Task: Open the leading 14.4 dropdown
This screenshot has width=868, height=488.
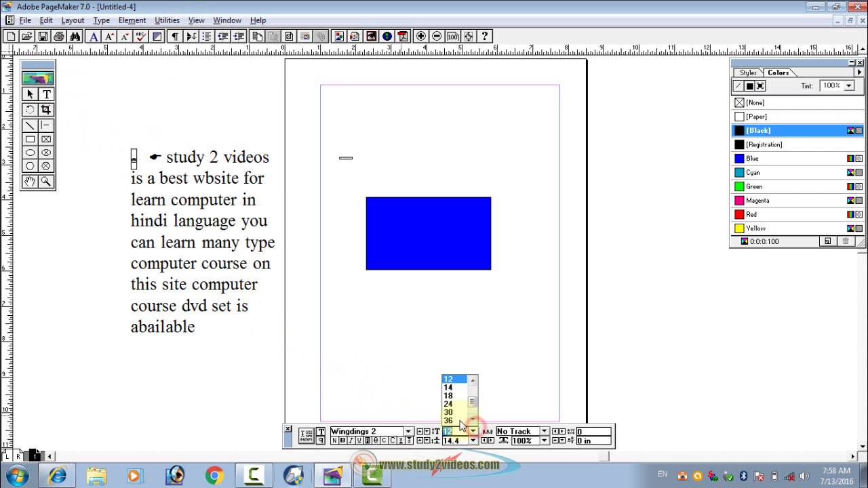Action: pos(473,441)
